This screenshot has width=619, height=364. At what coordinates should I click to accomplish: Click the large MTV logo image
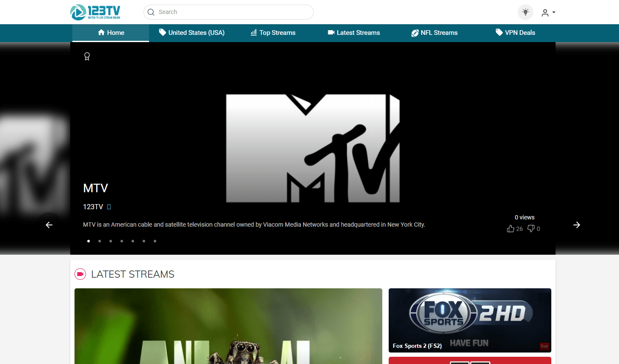(x=313, y=148)
